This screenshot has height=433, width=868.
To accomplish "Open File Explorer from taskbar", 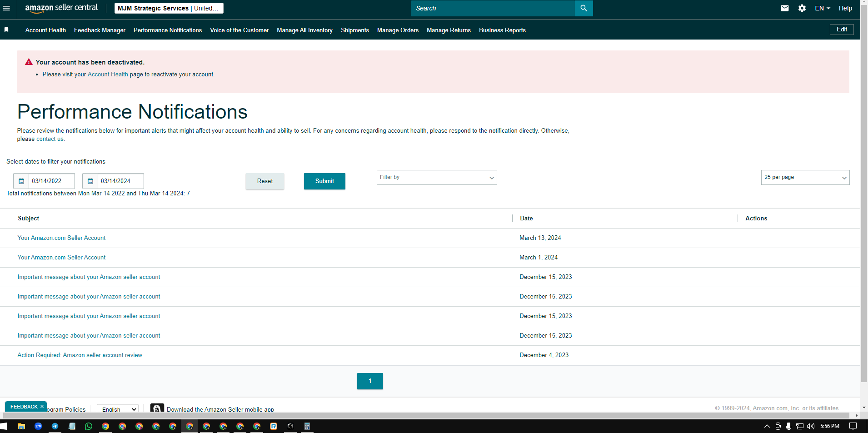I will coord(21,426).
